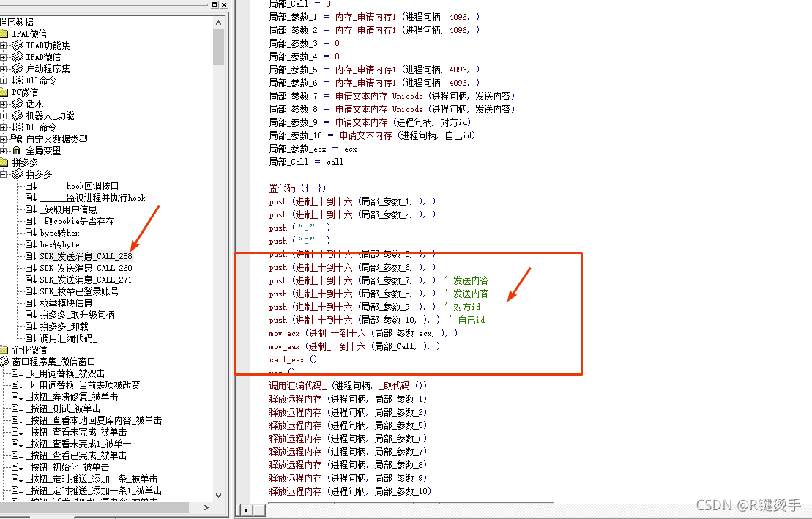Select _按钮_查看已完成_被单击 item
Viewport: 812px width, 519px height.
coord(77,455)
